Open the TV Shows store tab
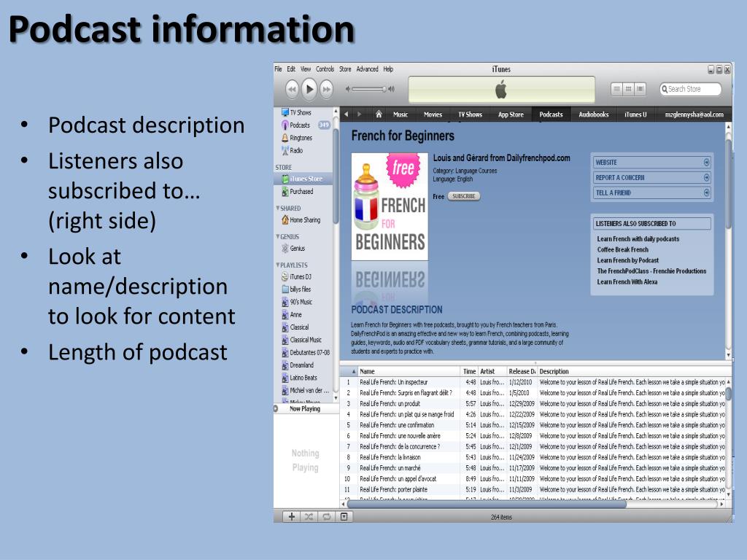The image size is (747, 560). [471, 114]
